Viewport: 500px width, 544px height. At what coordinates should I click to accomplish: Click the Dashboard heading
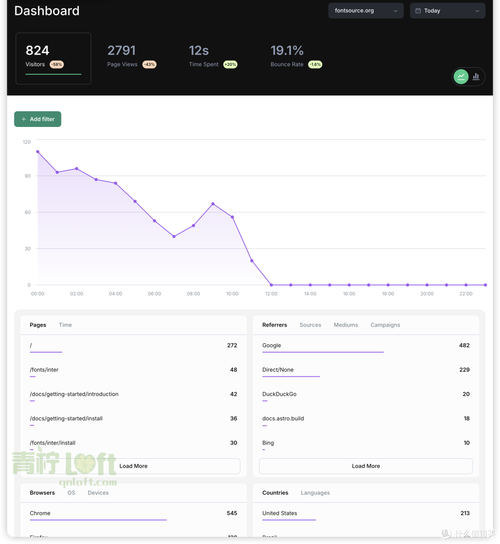pyautogui.click(x=47, y=11)
